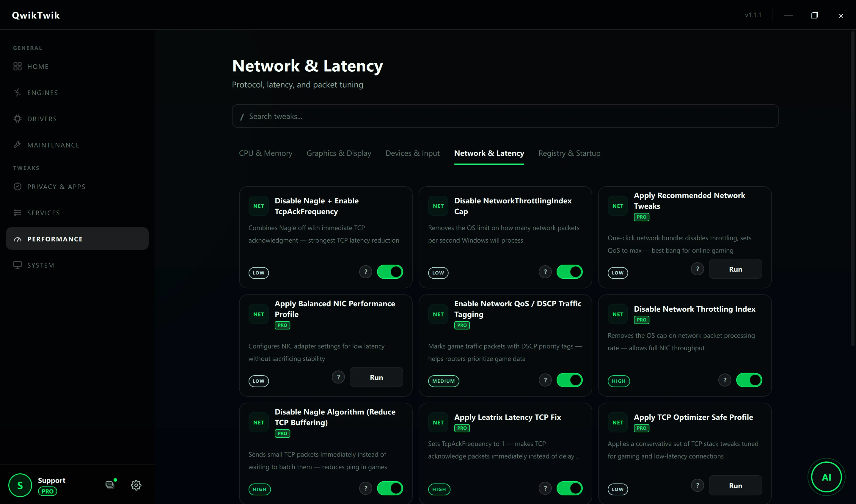Screen dimensions: 856x504
Task: Click HIGH tag on Network Throttling Index card
Action: pyautogui.click(x=618, y=381)
